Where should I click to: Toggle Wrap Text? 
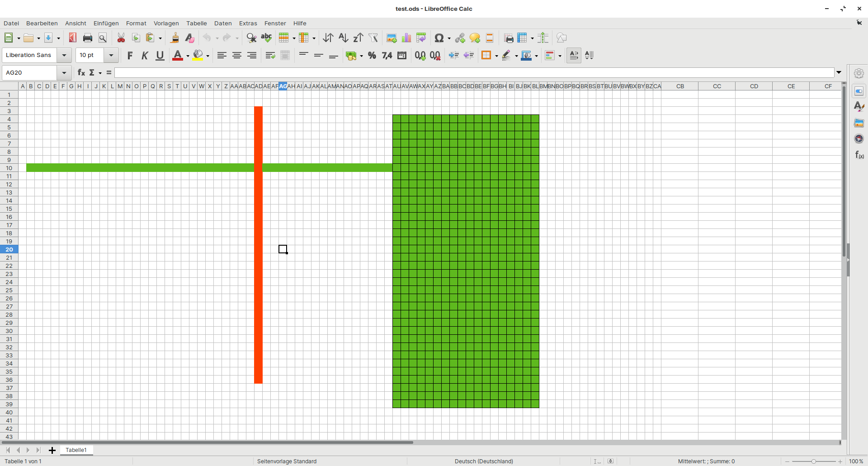270,55
